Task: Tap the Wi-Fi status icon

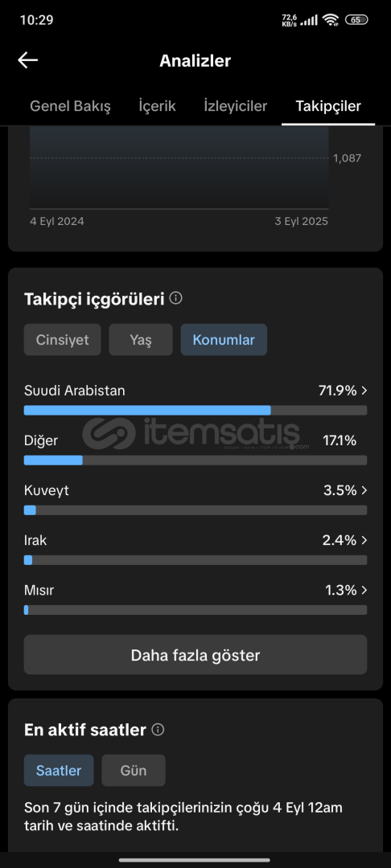Action: pos(331,20)
